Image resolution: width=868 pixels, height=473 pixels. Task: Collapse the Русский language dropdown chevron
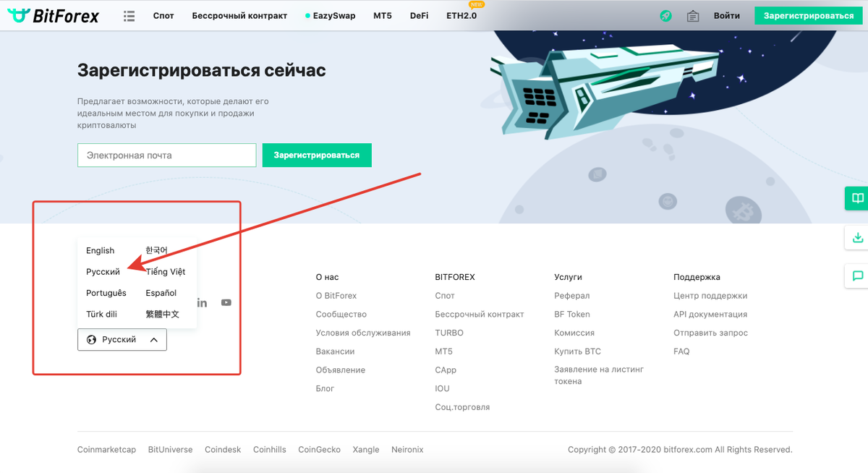click(x=153, y=339)
